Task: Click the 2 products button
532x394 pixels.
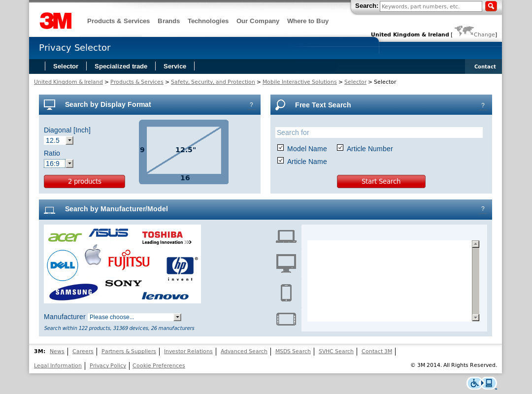Action: (85, 181)
